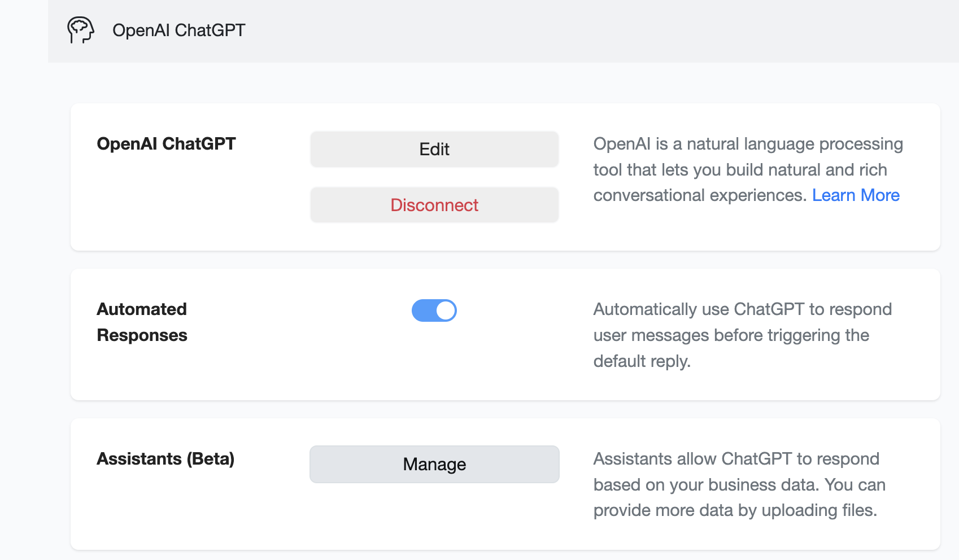This screenshot has height=560, width=959.
Task: Disable the Automated Responses toggle
Action: point(434,310)
